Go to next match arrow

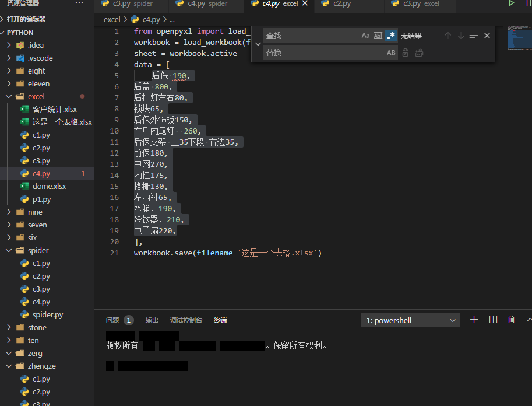coord(461,36)
